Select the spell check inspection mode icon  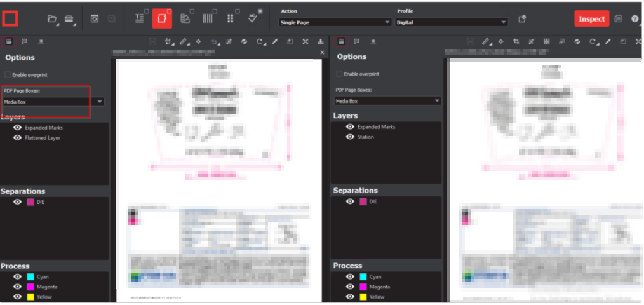pyautogui.click(x=253, y=19)
